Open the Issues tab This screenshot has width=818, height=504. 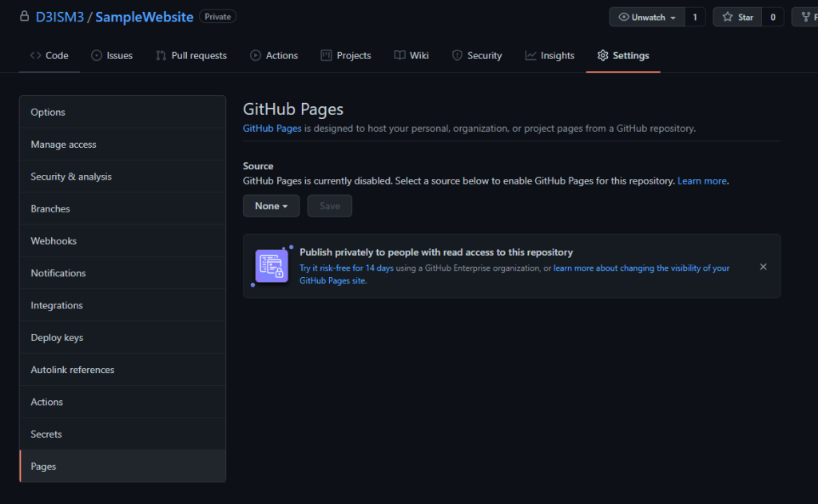pyautogui.click(x=112, y=56)
